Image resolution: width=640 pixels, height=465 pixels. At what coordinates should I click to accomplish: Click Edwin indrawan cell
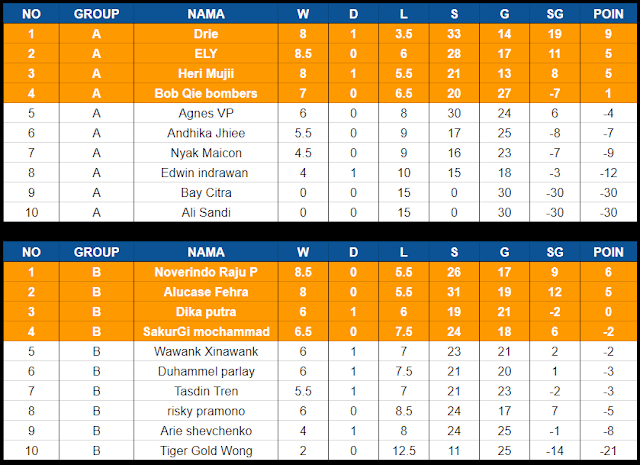click(206, 173)
